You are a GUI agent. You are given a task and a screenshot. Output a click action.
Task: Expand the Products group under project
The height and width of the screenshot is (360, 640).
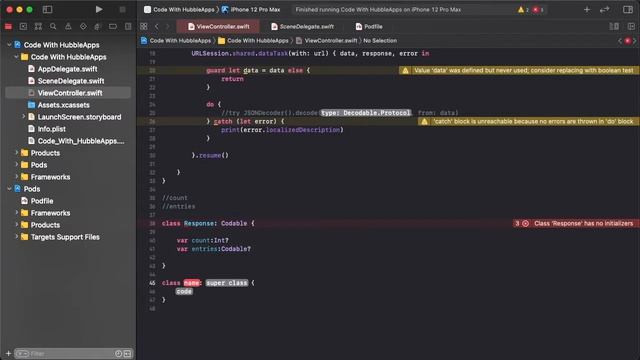tap(16, 153)
